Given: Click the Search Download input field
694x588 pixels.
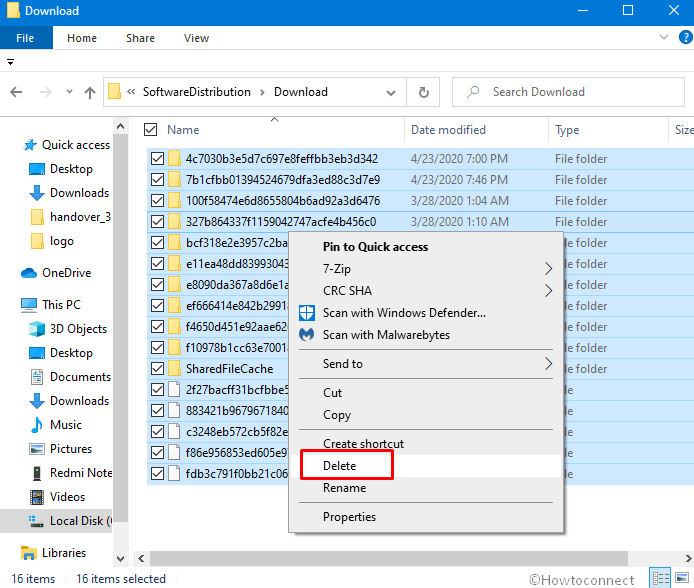Looking at the screenshot, I should (x=568, y=92).
